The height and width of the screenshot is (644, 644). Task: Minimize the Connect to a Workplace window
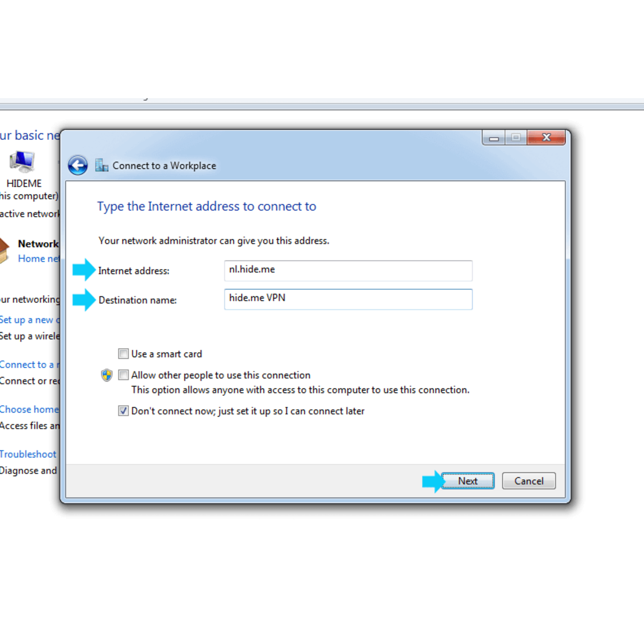click(494, 138)
